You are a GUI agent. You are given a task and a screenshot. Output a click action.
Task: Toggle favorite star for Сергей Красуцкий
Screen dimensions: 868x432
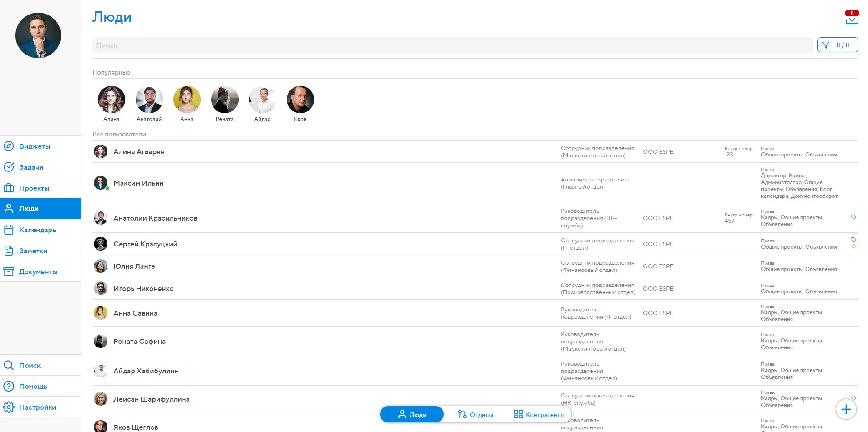(853, 246)
